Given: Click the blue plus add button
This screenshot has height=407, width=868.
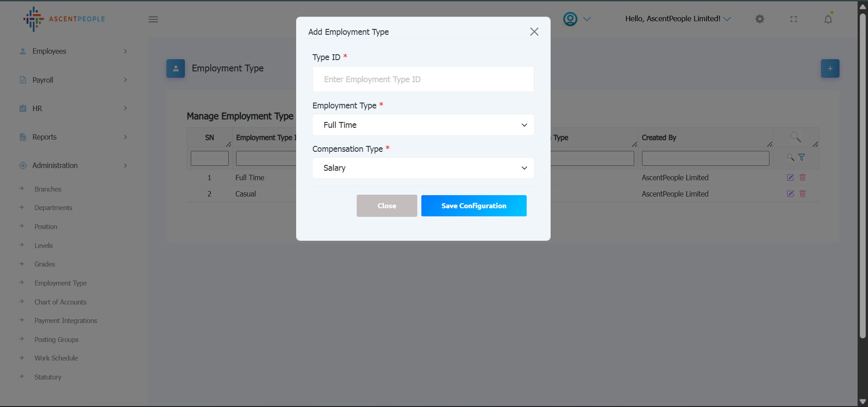Looking at the screenshot, I should [x=830, y=69].
